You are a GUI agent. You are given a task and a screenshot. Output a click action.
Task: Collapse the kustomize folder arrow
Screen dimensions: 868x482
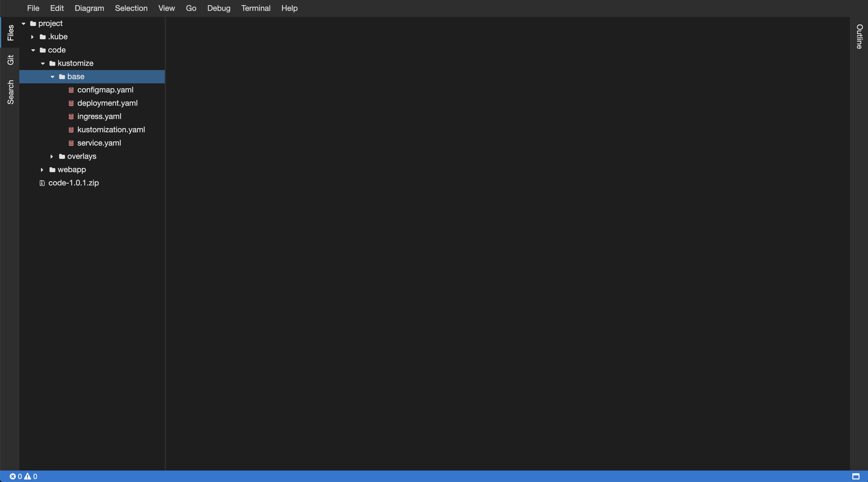point(43,63)
